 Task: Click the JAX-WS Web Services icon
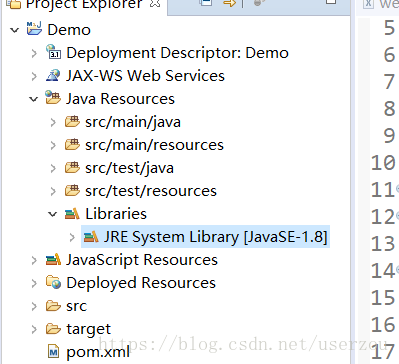[x=53, y=75]
